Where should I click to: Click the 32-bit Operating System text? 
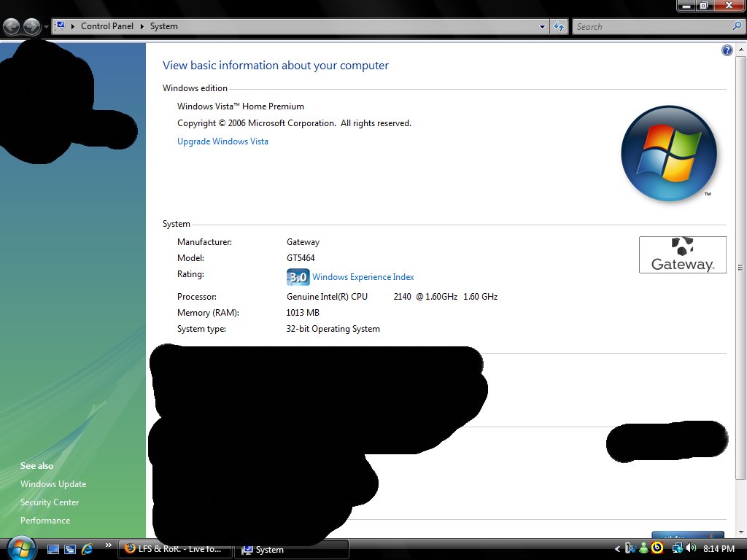(x=333, y=329)
